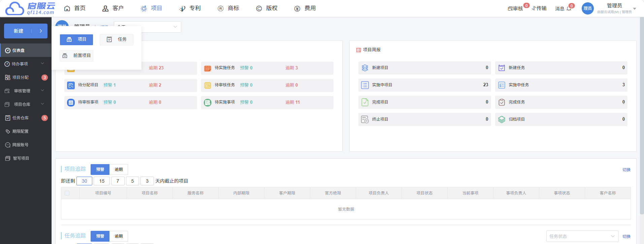Select the 预警 toggle in 任务追踪

100,236
